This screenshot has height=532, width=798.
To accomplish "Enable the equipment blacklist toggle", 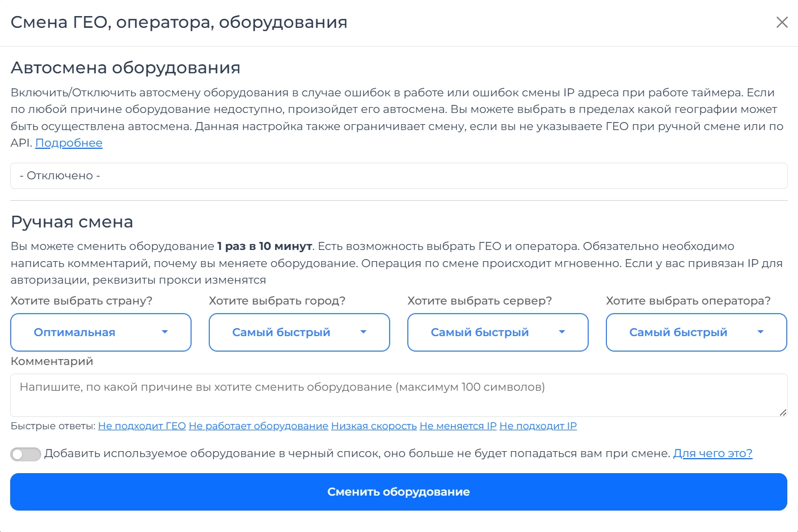I will (x=26, y=454).
